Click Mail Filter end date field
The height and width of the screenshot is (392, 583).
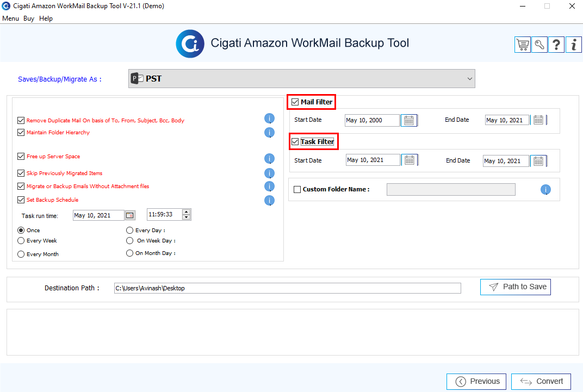coord(507,120)
